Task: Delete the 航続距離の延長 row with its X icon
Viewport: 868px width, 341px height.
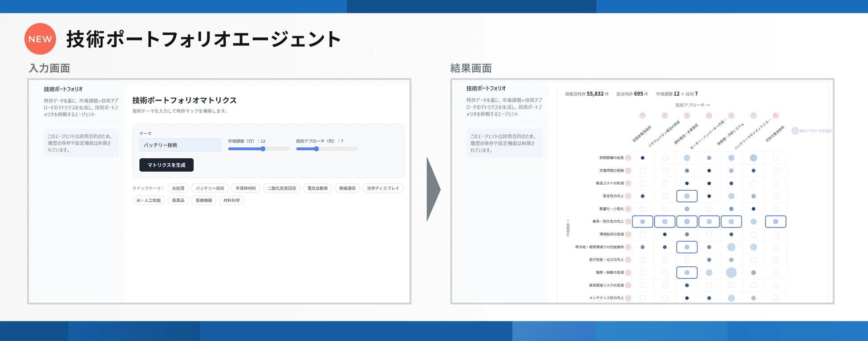Action: 628,158
